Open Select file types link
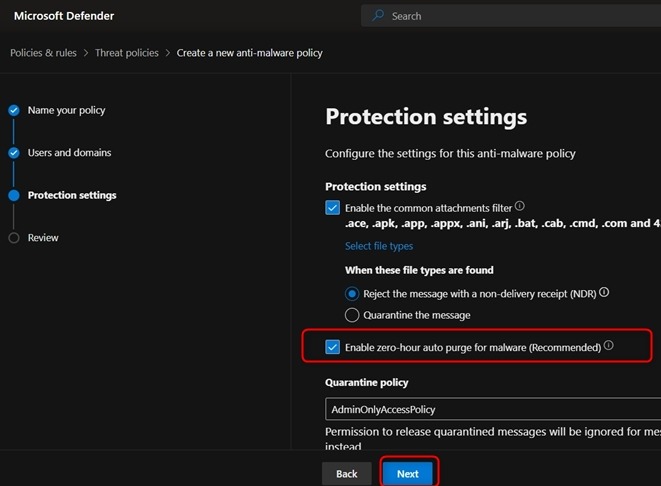This screenshot has width=661, height=486. pyautogui.click(x=379, y=246)
